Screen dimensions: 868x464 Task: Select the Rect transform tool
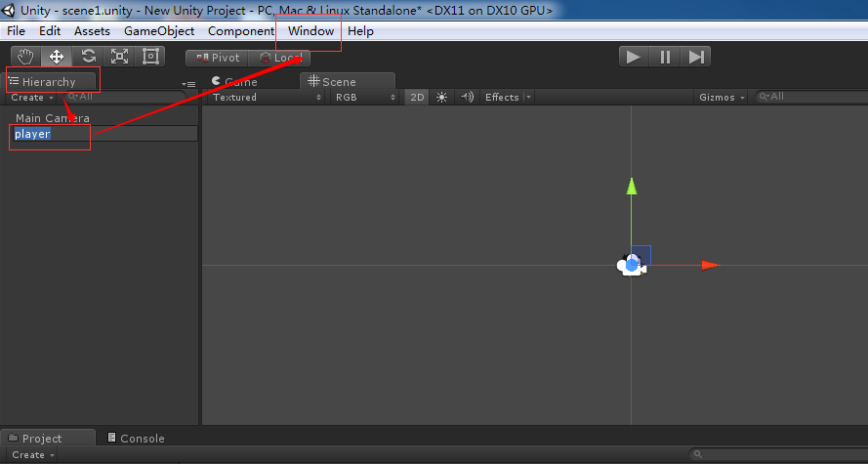pyautogui.click(x=150, y=57)
